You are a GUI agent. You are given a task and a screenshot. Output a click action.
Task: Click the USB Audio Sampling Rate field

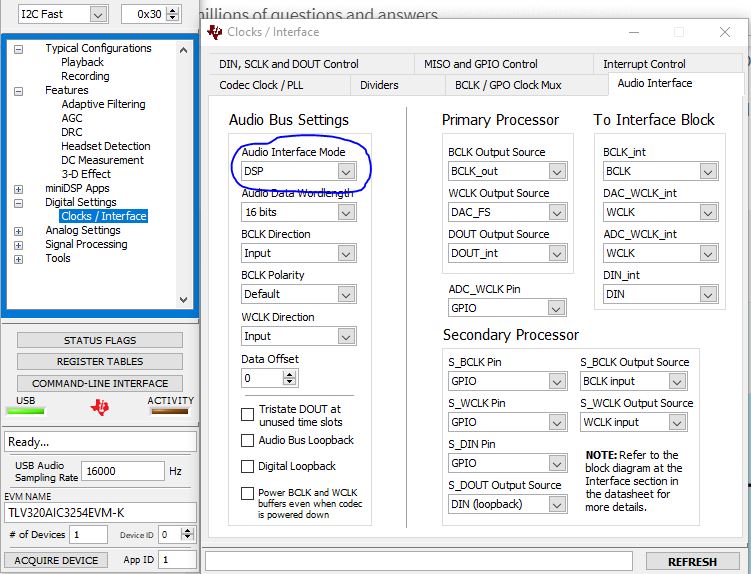click(x=122, y=471)
